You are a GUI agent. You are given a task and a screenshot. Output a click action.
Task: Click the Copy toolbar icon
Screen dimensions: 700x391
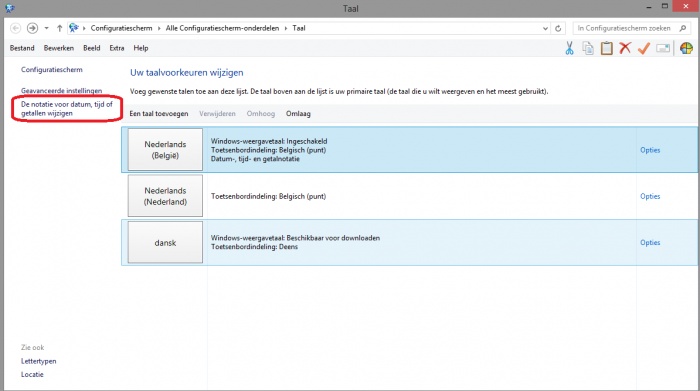[588, 48]
